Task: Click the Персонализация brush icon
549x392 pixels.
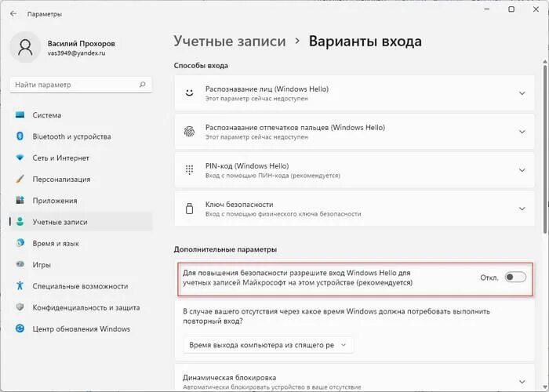Action: (x=20, y=179)
